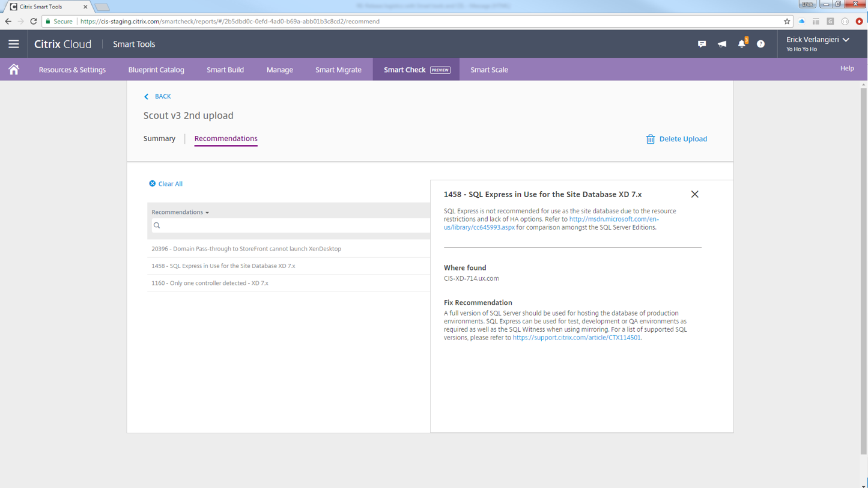The image size is (868, 488).
Task: Go back with the browser back arrow
Action: tap(8, 21)
